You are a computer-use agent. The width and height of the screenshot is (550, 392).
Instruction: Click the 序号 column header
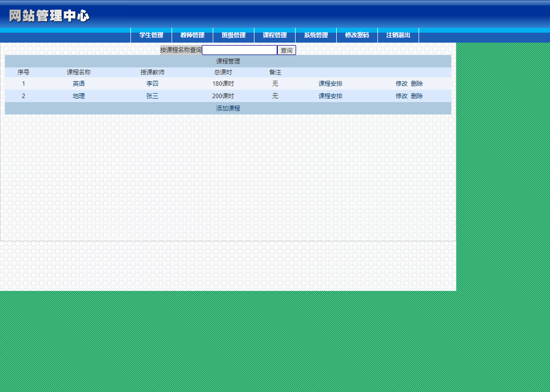[23, 72]
